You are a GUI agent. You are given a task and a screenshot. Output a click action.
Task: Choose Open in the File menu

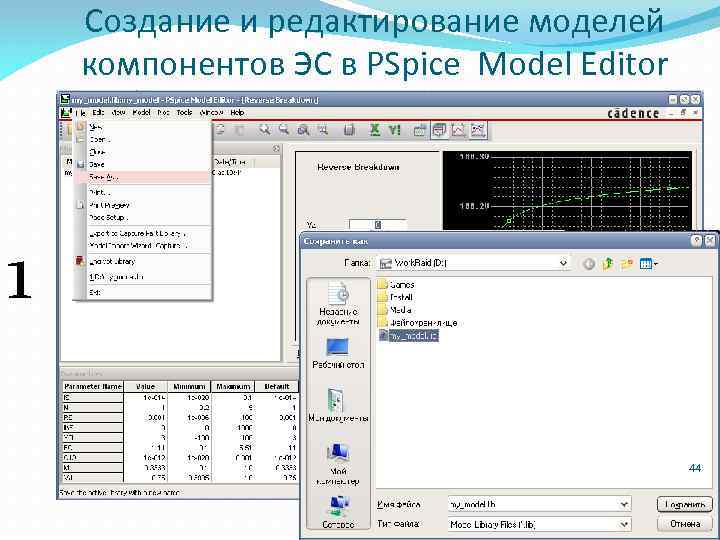[x=143, y=139]
